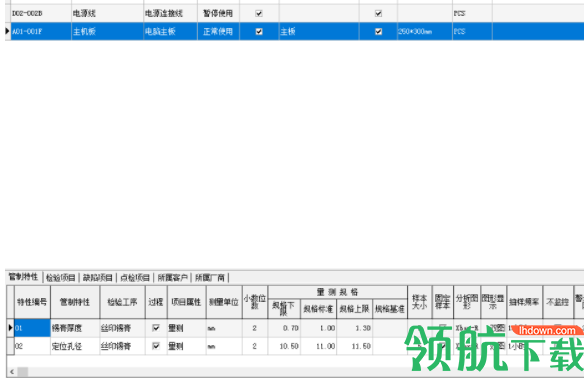Viewport: 584px width, 378px height.
Task: Select the row header of characteristic 02
Action: [x=10, y=346]
